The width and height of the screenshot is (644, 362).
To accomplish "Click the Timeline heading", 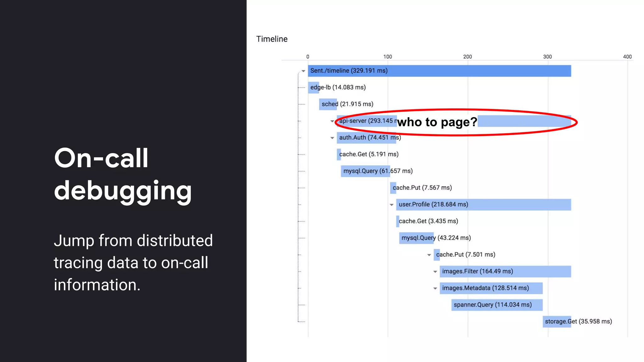I will click(272, 39).
